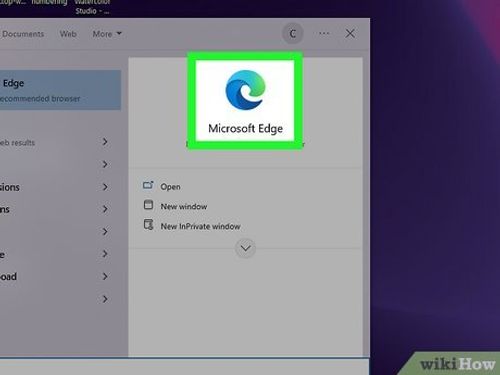Click the Microsoft Edge logo in preview pane
The height and width of the screenshot is (375, 500).
(246, 90)
